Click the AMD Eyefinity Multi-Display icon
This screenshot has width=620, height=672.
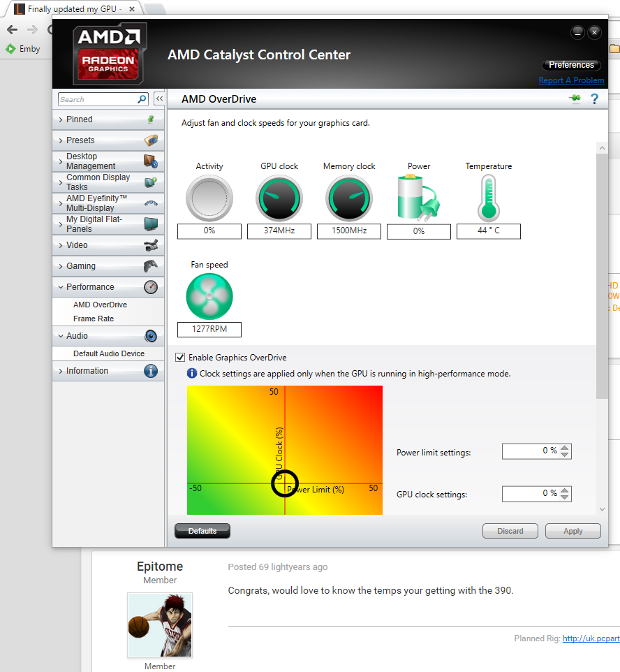(151, 203)
